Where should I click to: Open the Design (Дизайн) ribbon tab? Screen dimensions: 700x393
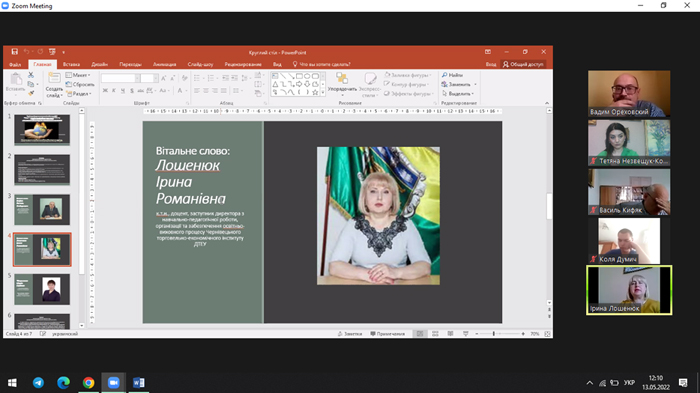pos(100,64)
